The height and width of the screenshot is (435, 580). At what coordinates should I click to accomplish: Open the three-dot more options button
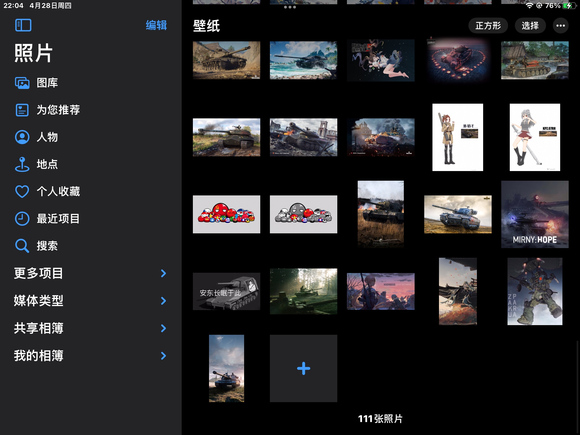coord(560,26)
